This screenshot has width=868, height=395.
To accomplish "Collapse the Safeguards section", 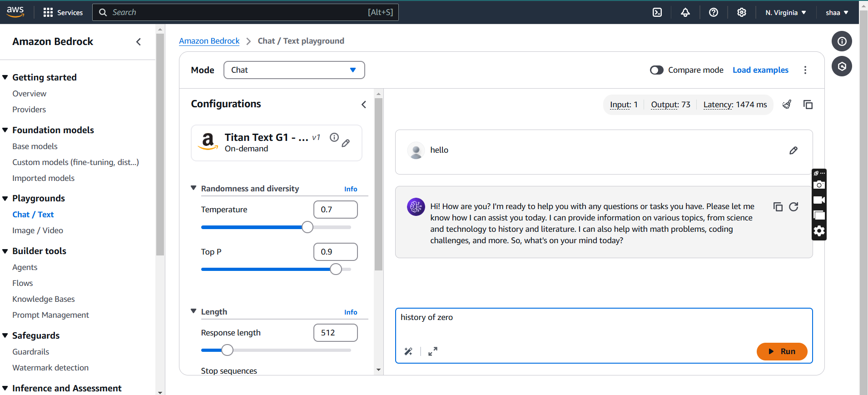I will 5,335.
